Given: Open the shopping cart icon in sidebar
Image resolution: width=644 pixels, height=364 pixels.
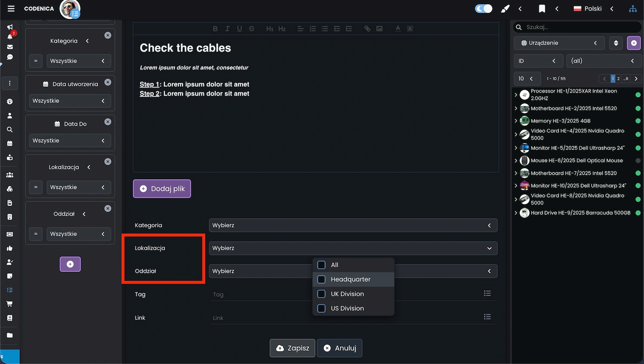Looking at the screenshot, I should [10, 304].
